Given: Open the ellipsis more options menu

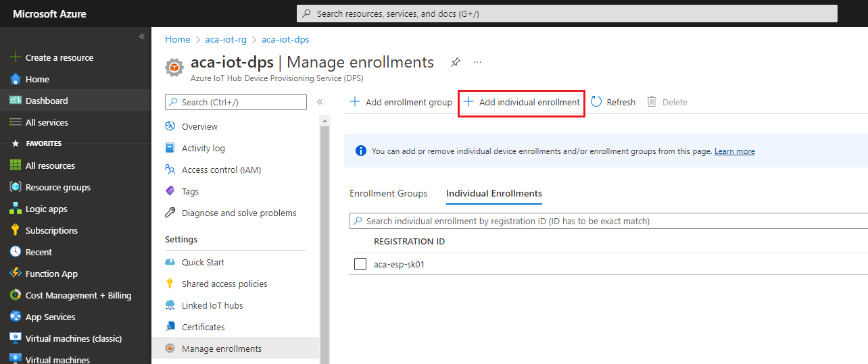Looking at the screenshot, I should pyautogui.click(x=477, y=62).
